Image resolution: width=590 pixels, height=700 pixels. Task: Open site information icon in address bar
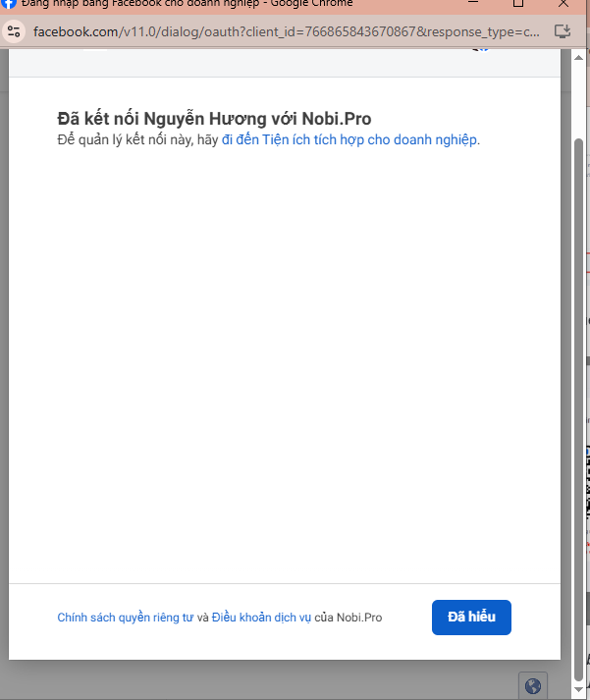click(14, 31)
